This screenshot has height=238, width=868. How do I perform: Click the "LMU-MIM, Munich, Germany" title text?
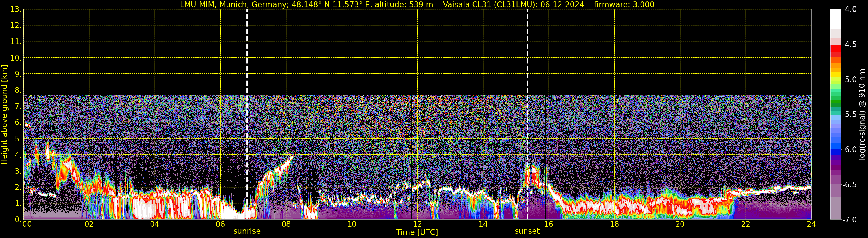(234, 5)
